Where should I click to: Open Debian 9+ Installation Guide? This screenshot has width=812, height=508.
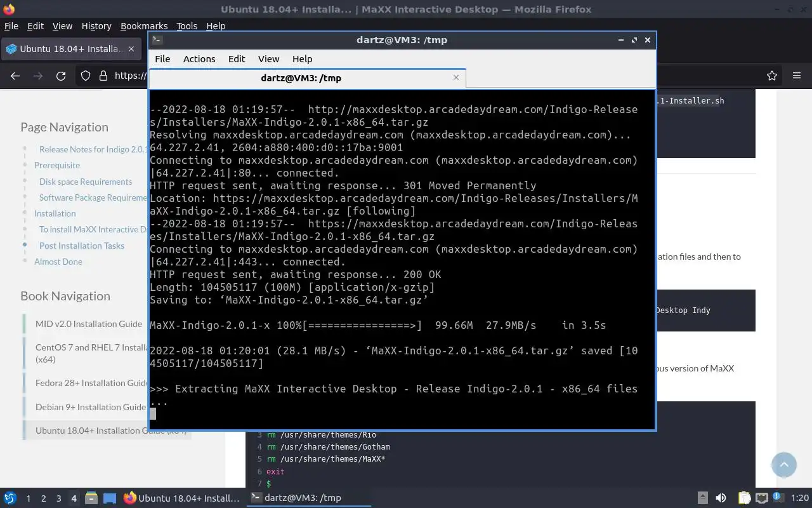pyautogui.click(x=91, y=407)
